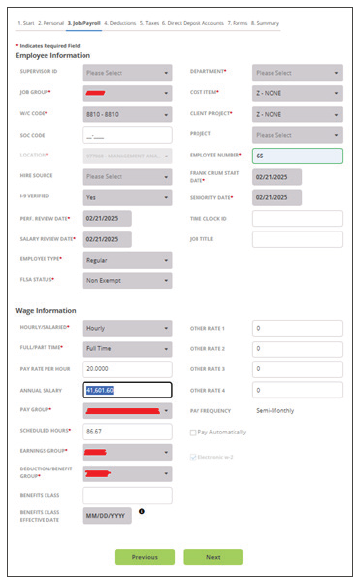Click the SOC Code input field
Viewport: 361px width, 582px height.
click(x=127, y=135)
